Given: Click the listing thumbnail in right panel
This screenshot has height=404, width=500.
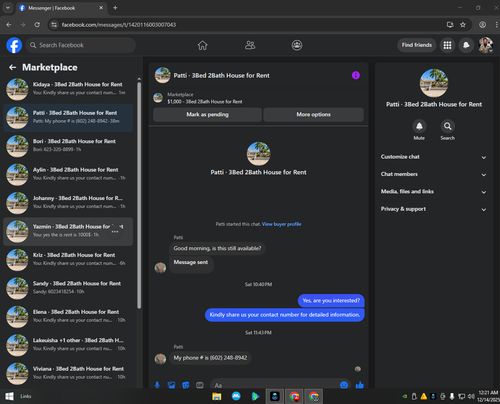Looking at the screenshot, I should (434, 83).
